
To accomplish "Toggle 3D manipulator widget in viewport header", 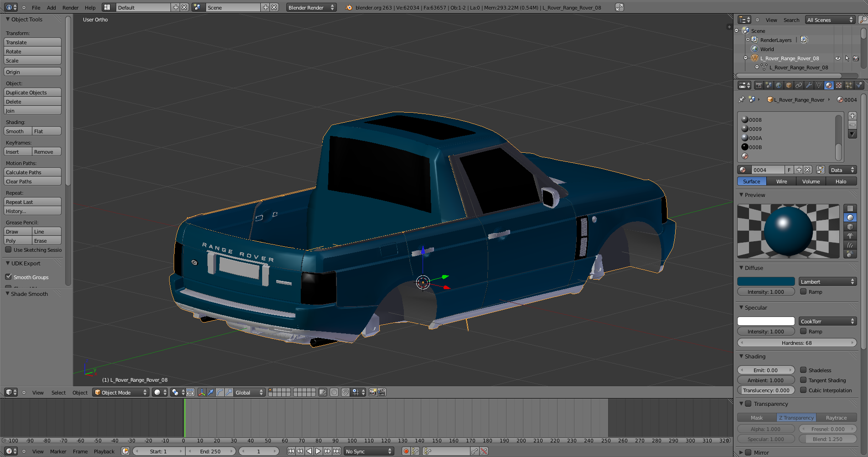I will click(201, 392).
